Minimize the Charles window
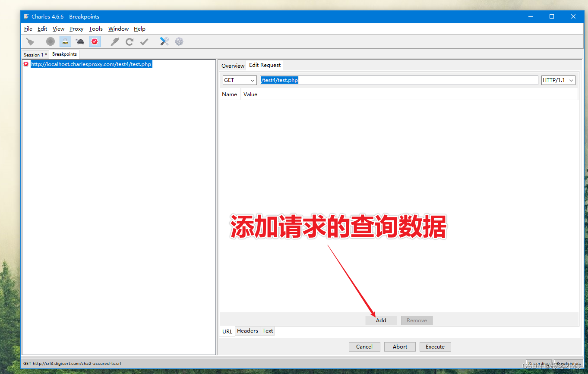 pyautogui.click(x=530, y=16)
